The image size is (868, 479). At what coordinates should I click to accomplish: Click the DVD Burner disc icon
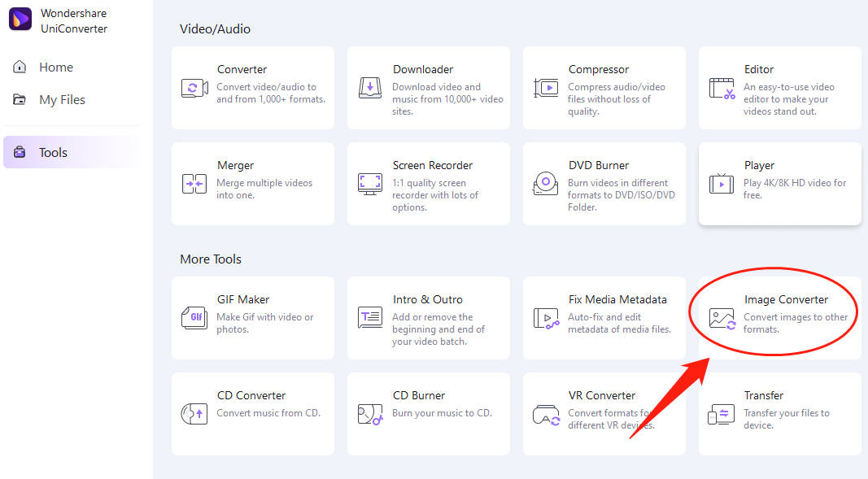click(545, 184)
